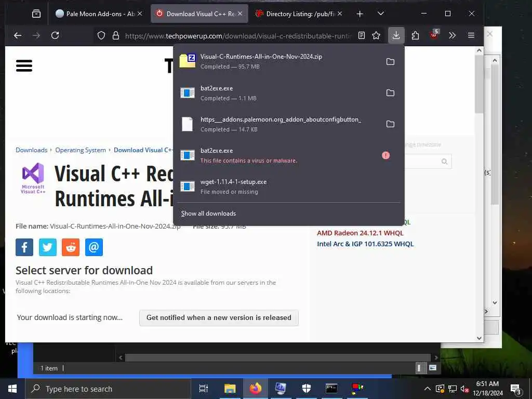Click Get notified when new version released
The height and width of the screenshot is (399, 532).
(x=219, y=317)
